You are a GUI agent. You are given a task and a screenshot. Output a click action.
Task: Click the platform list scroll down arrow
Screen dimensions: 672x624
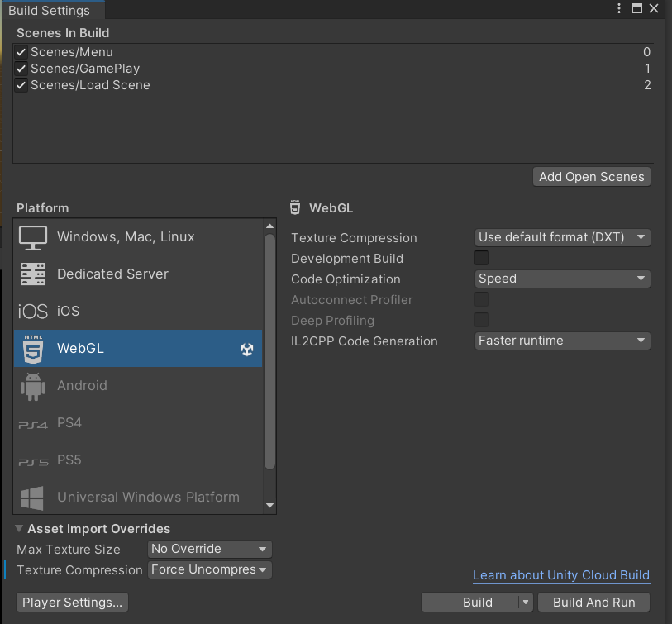[269, 506]
